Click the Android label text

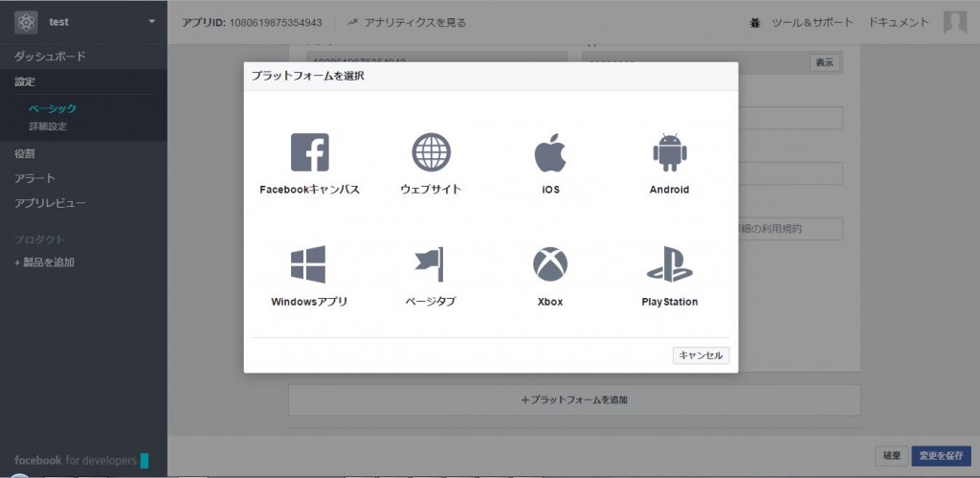click(669, 190)
